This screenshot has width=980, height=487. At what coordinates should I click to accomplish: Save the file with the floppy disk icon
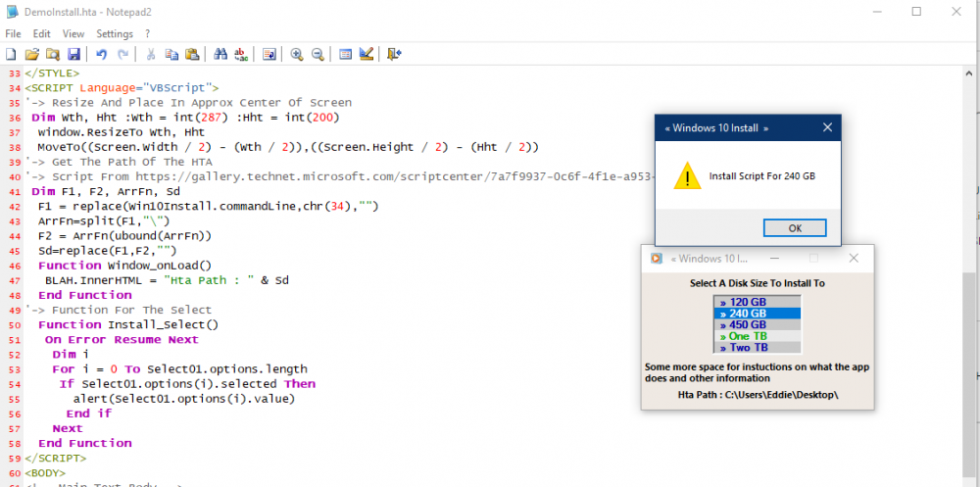[73, 54]
